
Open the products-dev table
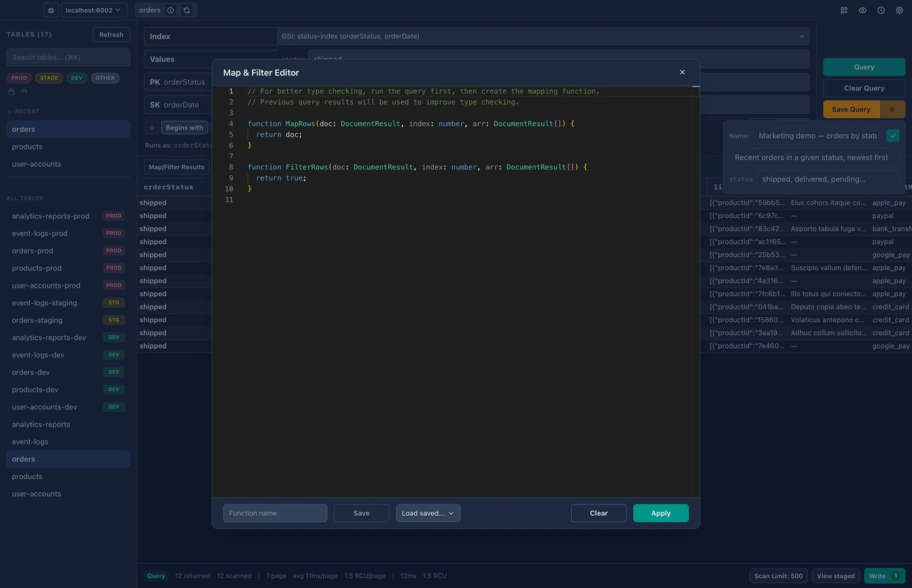pos(68,390)
